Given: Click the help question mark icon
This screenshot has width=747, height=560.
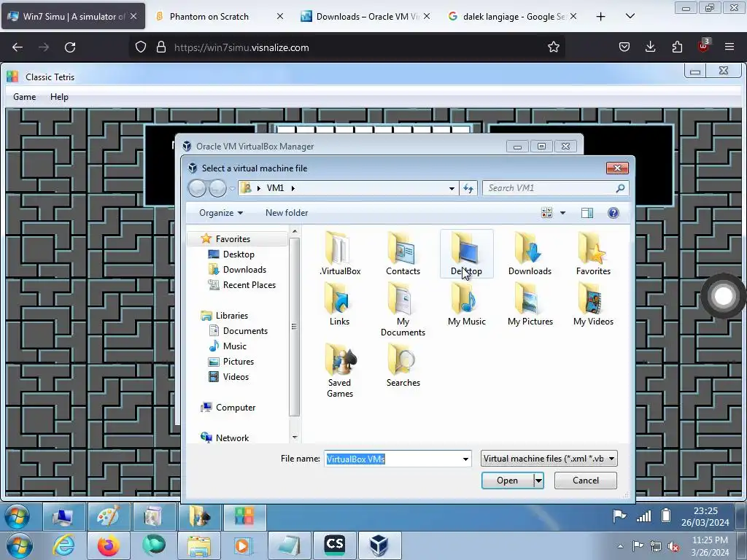Looking at the screenshot, I should coord(613,213).
